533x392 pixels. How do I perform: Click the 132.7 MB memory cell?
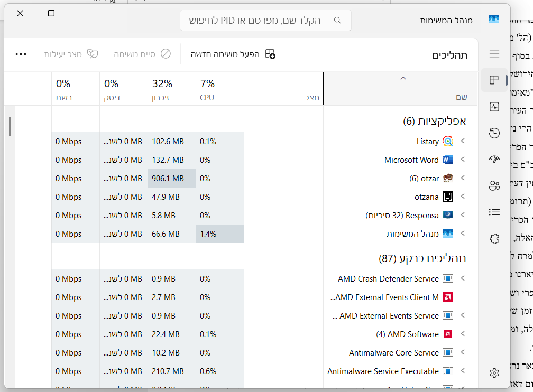[x=172, y=160]
